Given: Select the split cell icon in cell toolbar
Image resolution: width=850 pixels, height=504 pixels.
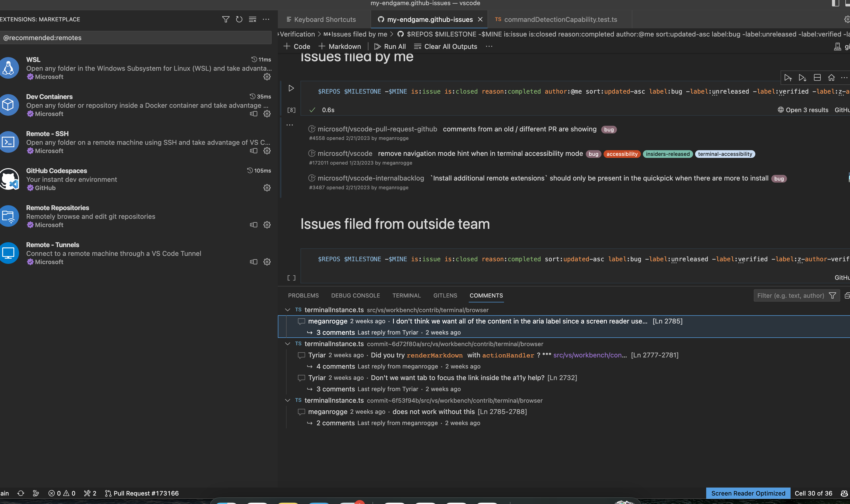Looking at the screenshot, I should pos(817,77).
